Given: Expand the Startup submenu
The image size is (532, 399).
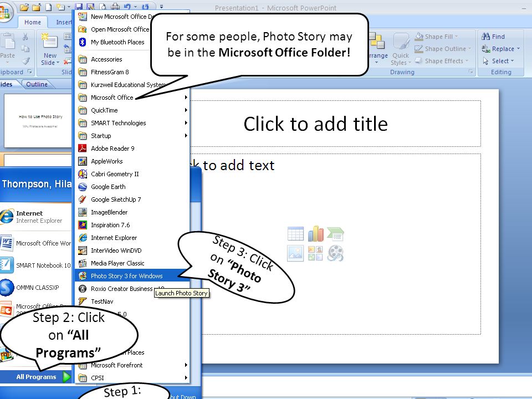Looking at the screenshot, I should tap(132, 136).
